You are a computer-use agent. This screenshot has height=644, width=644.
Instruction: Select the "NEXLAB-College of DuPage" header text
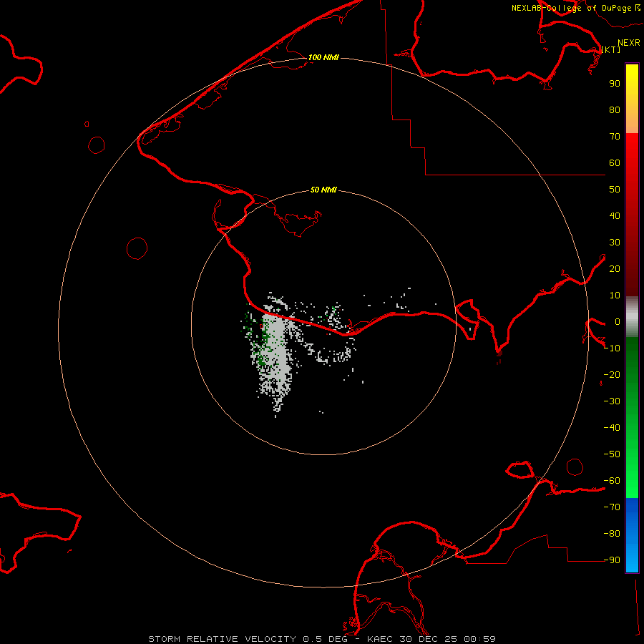[571, 8]
